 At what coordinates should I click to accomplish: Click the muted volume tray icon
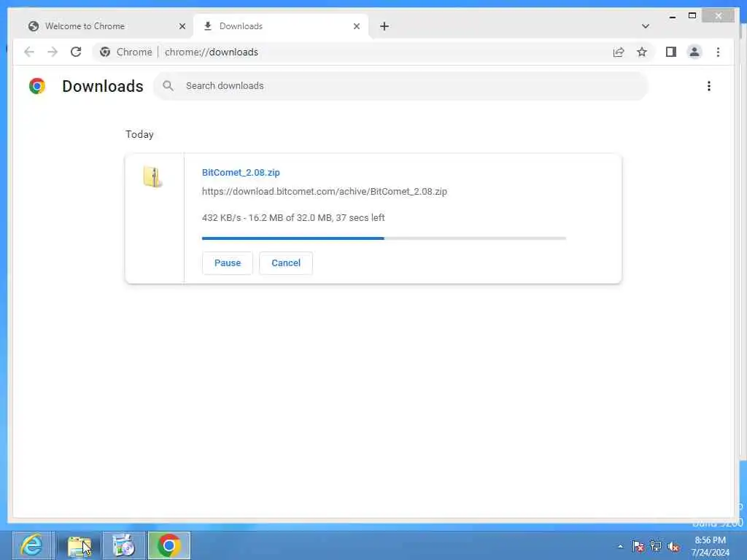click(673, 546)
